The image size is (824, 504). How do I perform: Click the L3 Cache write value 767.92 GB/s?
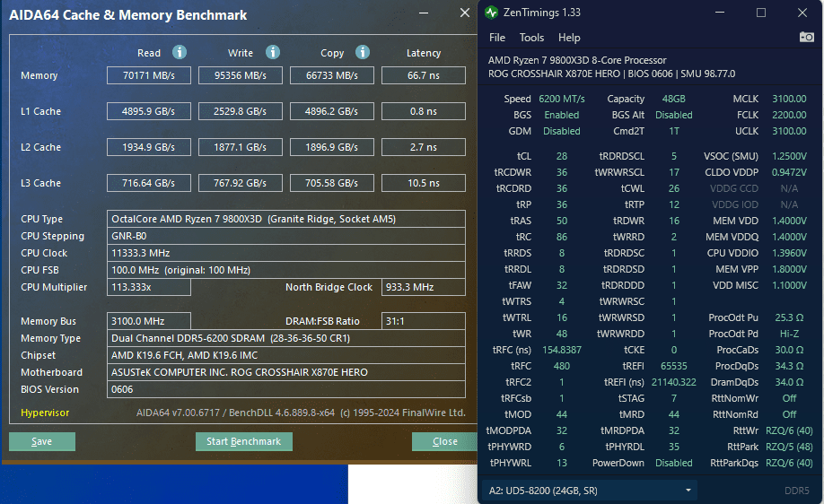point(241,183)
